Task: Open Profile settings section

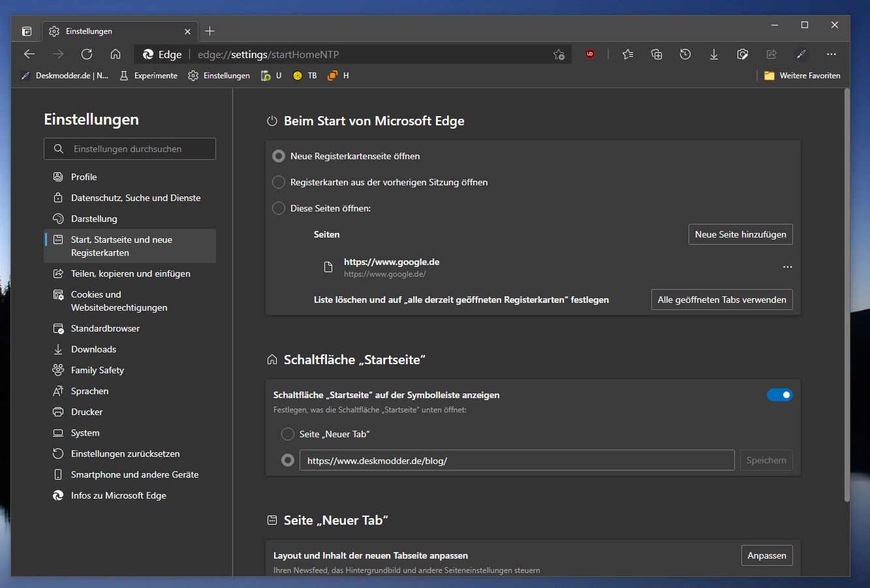Action: 130,177
